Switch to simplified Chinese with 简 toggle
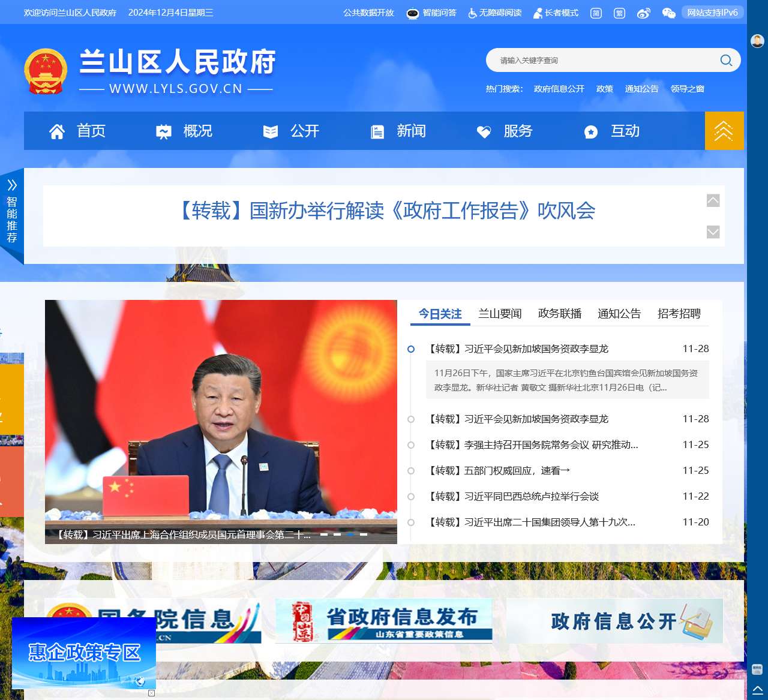The height and width of the screenshot is (700, 768). 596,13
